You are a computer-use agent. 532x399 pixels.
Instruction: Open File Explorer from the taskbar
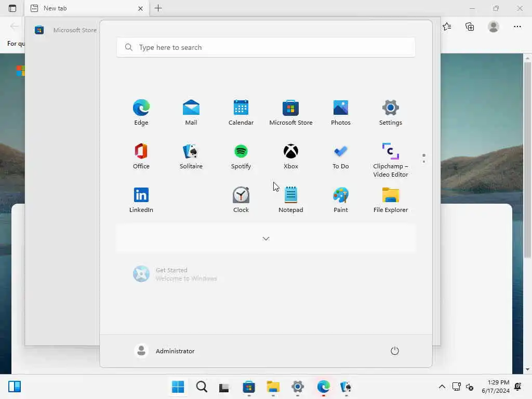click(x=273, y=387)
